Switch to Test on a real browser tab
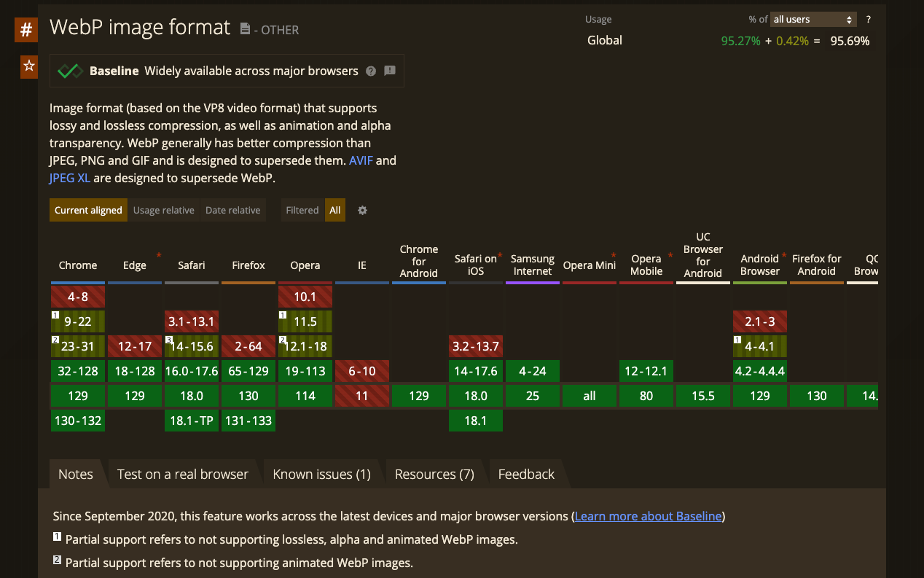This screenshot has width=924, height=578. point(183,474)
